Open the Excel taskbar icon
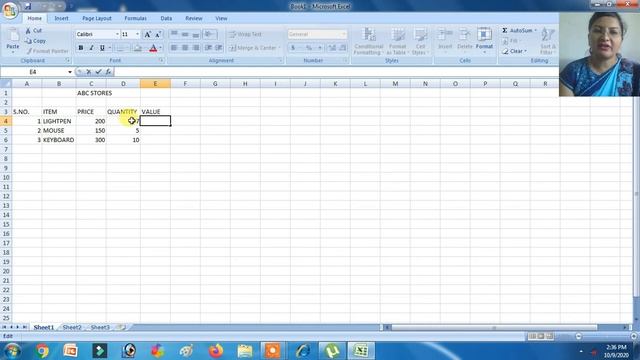 (x=361, y=351)
